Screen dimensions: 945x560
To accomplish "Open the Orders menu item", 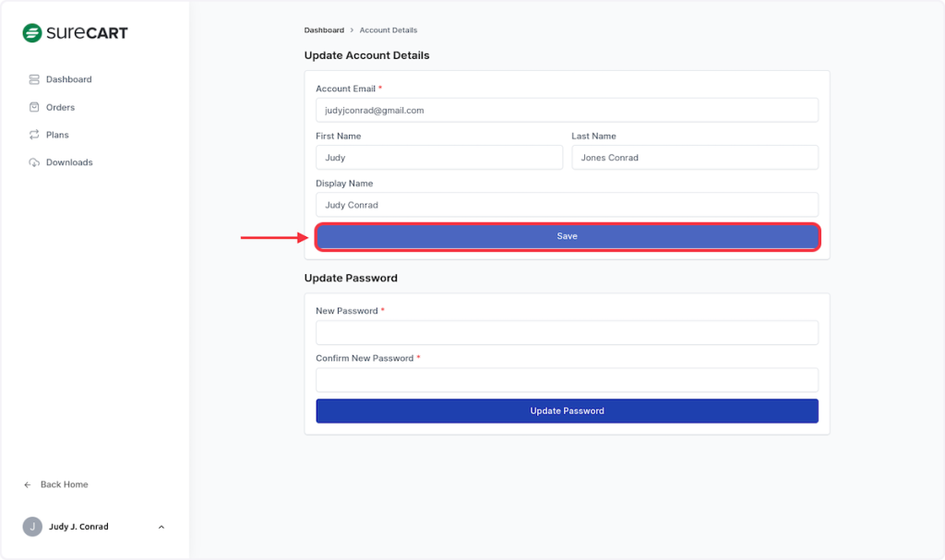I will (x=60, y=107).
